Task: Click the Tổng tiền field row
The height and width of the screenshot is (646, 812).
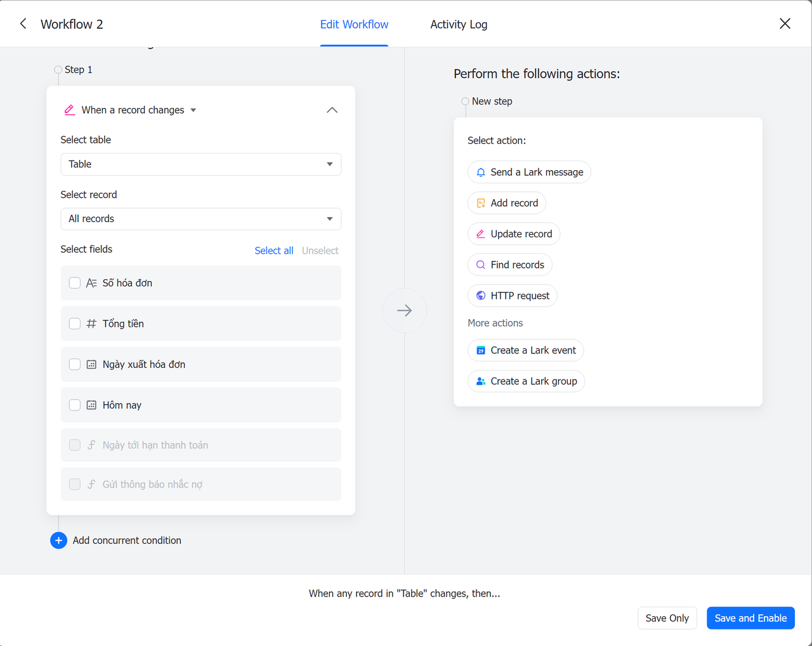Action: tap(201, 324)
